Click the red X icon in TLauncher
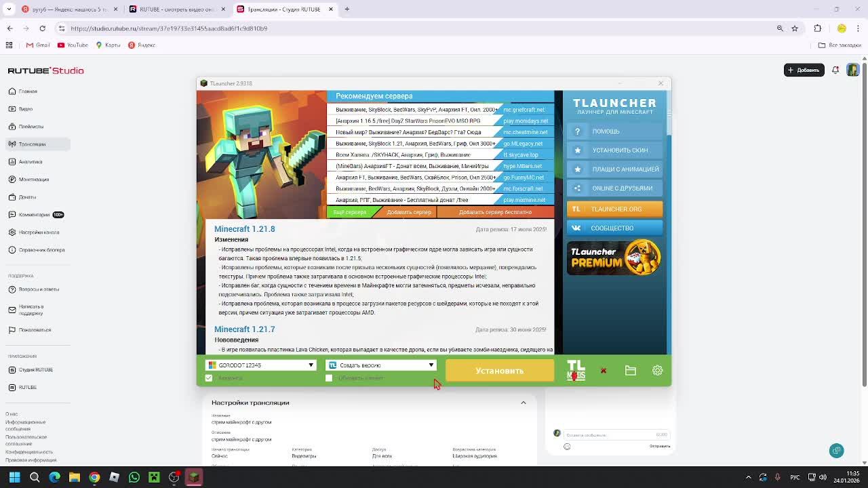This screenshot has width=868, height=488. pos(604,371)
